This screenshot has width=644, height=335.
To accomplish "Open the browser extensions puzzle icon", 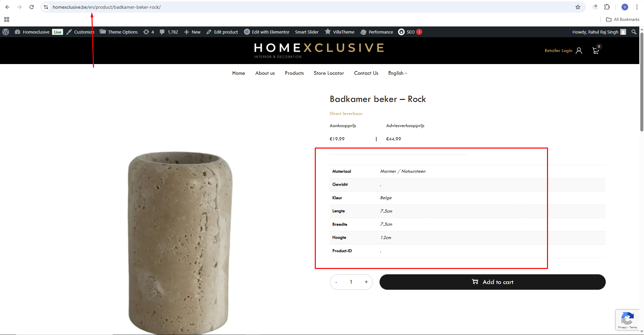I will click(x=607, y=7).
